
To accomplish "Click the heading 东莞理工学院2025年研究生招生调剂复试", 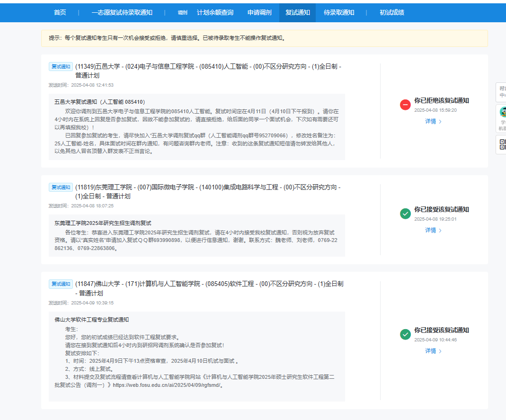I will pyautogui.click(x=103, y=223).
